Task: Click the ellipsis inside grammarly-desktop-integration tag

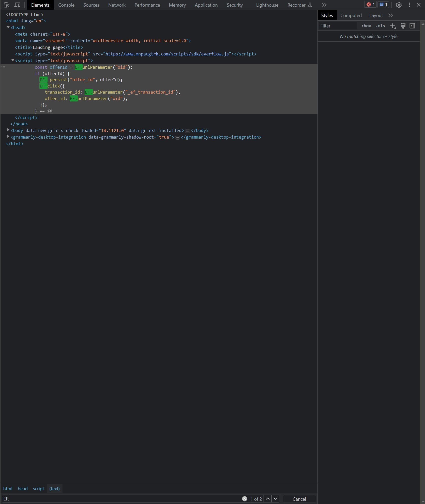Action: (x=177, y=138)
